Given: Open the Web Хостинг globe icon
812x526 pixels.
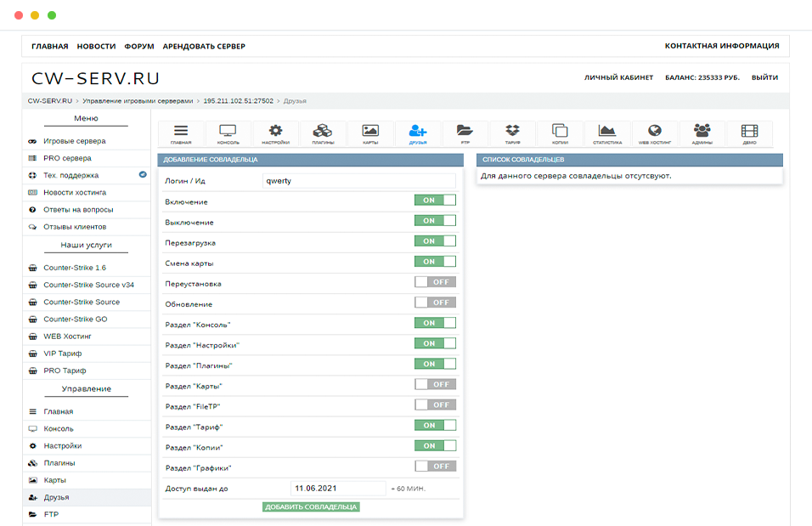Looking at the screenshot, I should [654, 133].
